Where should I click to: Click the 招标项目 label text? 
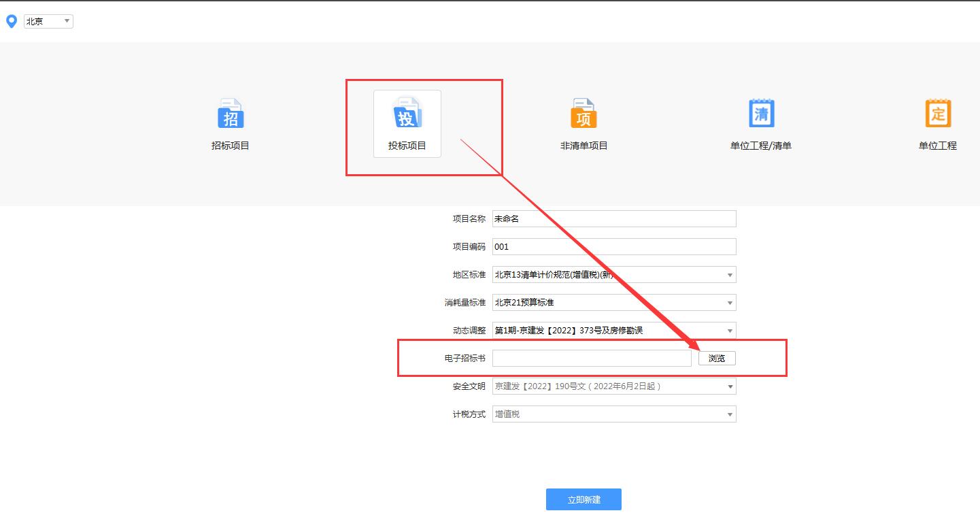(231, 146)
